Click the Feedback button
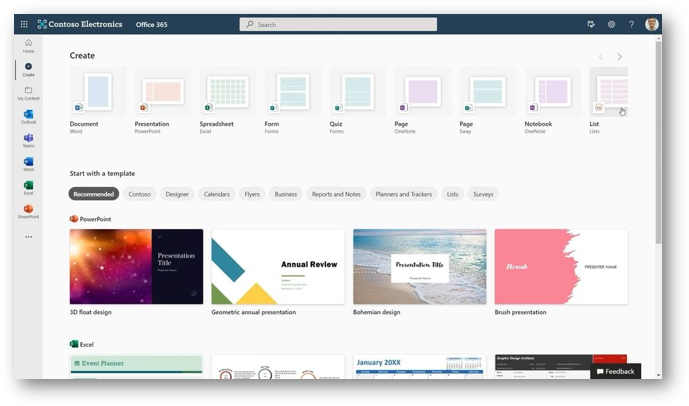689x406 pixels. click(x=615, y=371)
